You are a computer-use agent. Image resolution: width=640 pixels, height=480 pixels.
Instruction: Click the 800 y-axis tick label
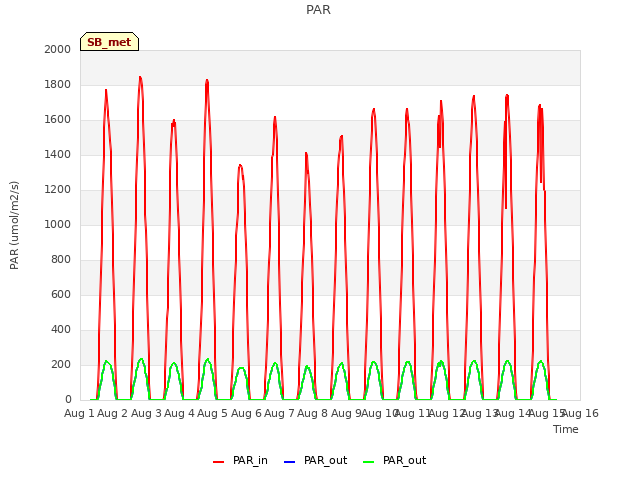coord(61,260)
